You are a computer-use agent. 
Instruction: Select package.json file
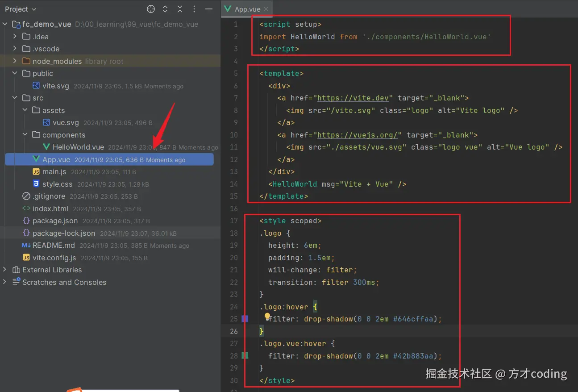pyautogui.click(x=55, y=221)
